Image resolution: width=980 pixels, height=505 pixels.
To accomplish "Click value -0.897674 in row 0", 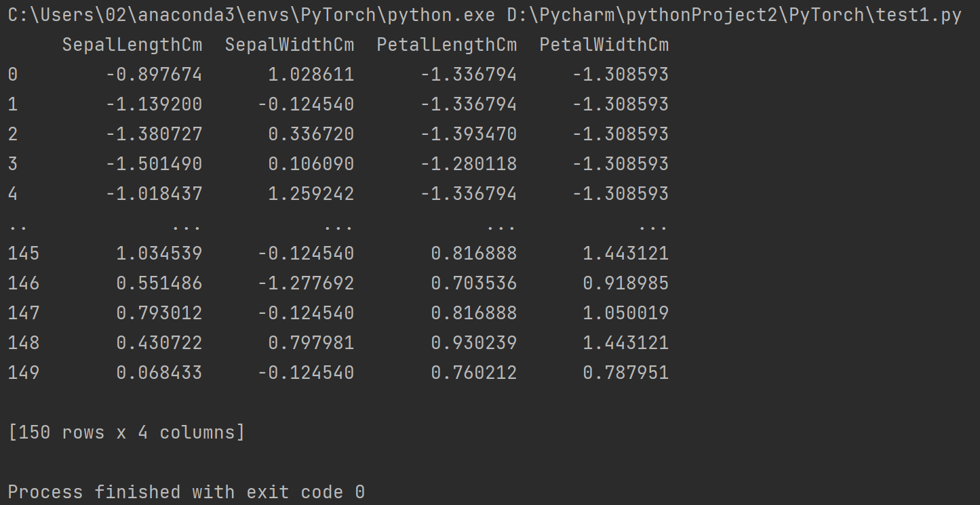I will [154, 75].
